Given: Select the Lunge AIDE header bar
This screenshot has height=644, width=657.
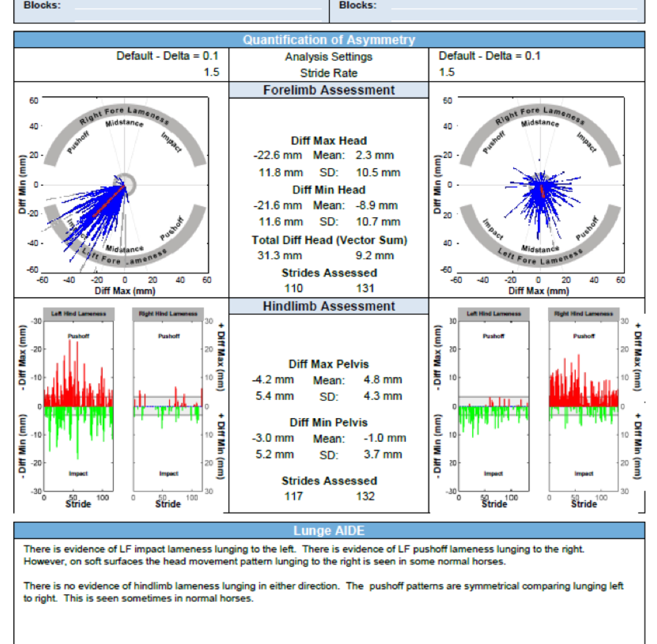Looking at the screenshot, I should [328, 531].
